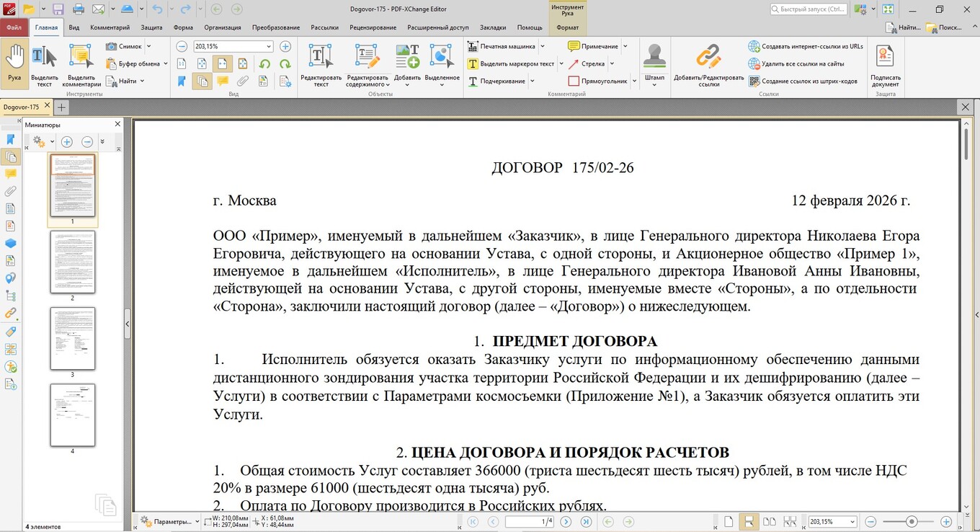Rotate the view clockwise
980x532 pixels.
(x=285, y=64)
